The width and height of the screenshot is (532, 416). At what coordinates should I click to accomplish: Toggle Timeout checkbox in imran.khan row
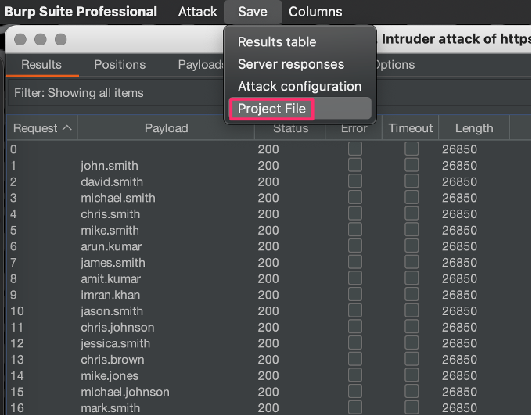coord(412,295)
